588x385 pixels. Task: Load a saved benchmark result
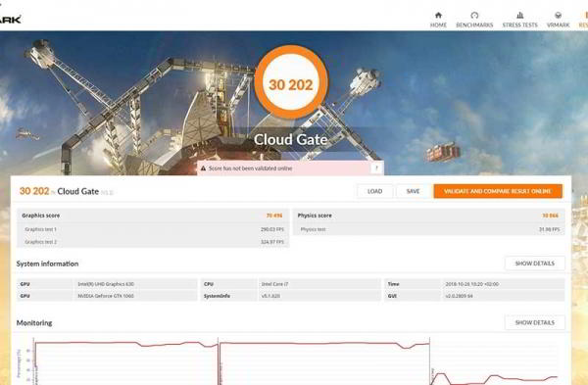374,191
